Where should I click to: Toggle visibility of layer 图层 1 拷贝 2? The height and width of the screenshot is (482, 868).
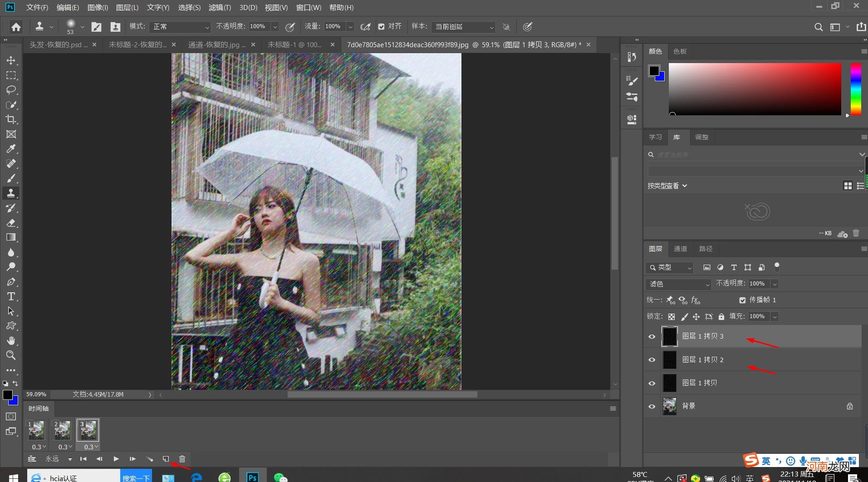(652, 360)
